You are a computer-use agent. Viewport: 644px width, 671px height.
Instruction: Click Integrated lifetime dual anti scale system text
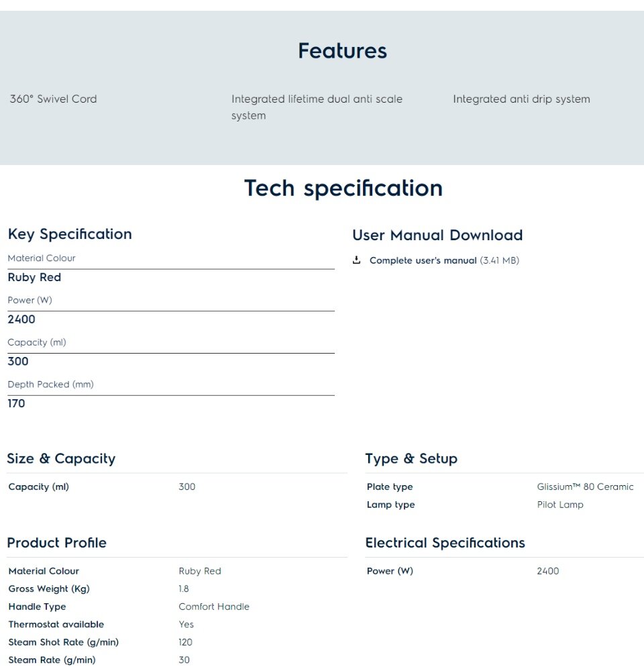click(x=317, y=107)
